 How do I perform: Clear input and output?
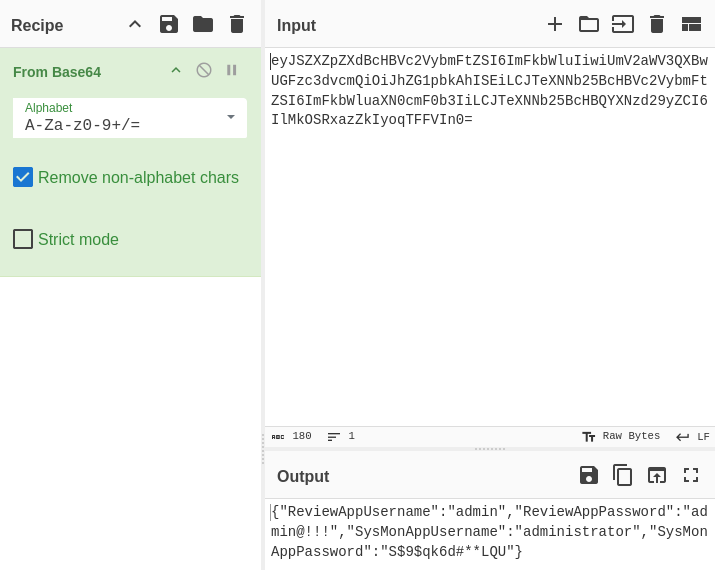tap(657, 24)
